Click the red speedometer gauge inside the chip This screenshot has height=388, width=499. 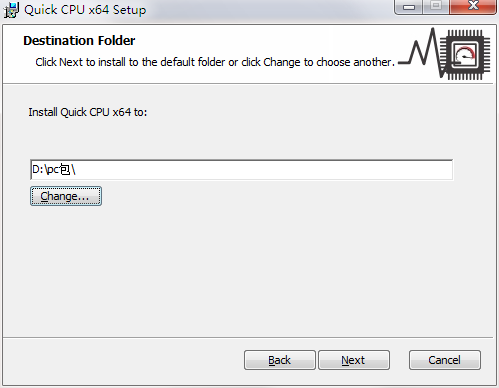(465, 54)
